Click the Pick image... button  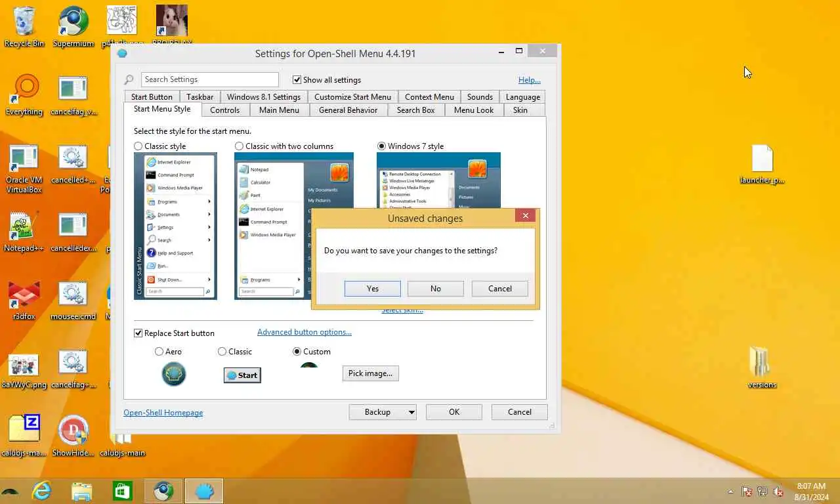[370, 373]
